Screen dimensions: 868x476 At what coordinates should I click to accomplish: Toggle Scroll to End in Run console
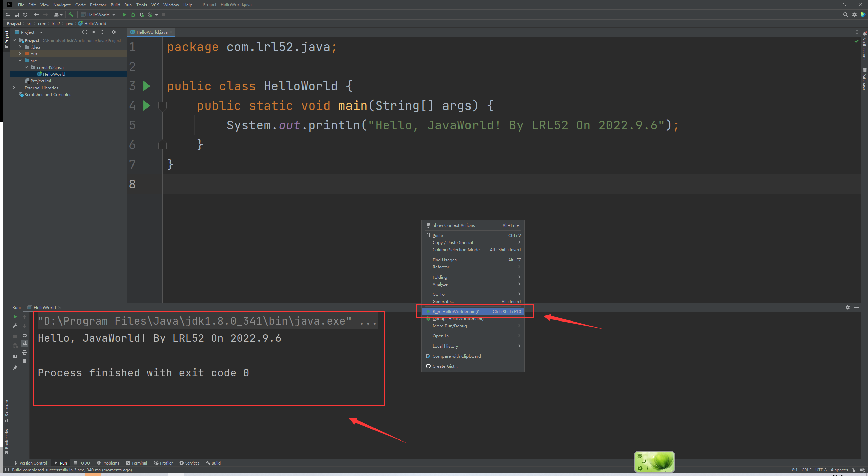pos(25,343)
